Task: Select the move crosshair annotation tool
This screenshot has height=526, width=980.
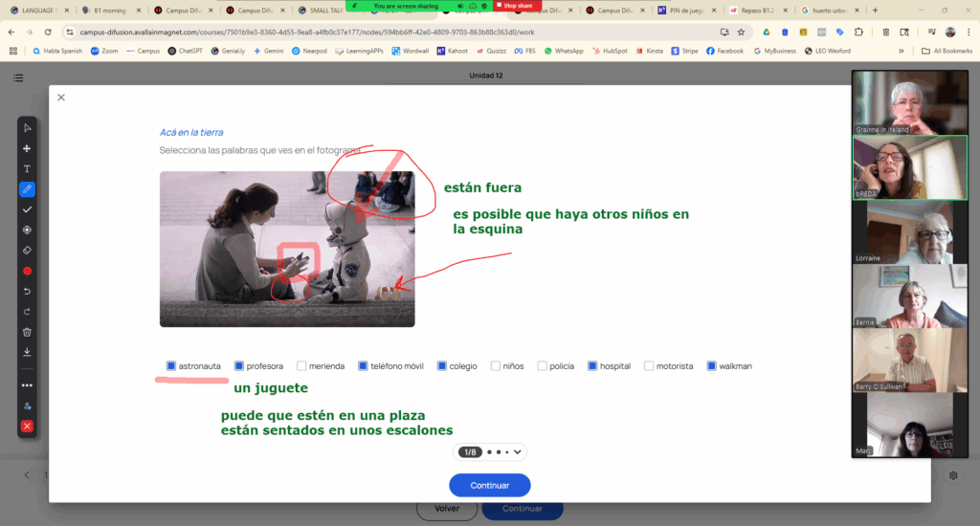Action: pos(27,148)
